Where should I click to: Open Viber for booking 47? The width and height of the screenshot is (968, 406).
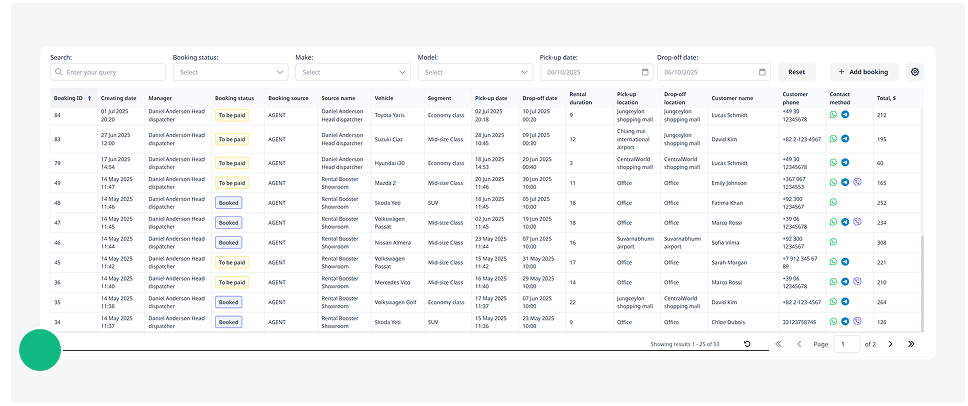857,222
